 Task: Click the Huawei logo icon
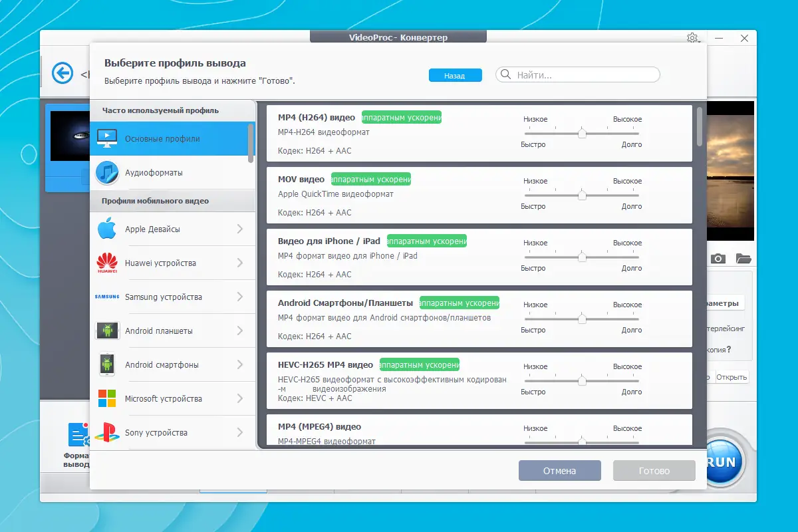[107, 263]
